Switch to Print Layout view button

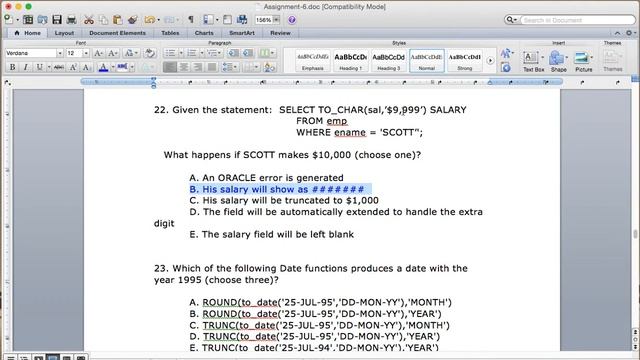coord(53,358)
